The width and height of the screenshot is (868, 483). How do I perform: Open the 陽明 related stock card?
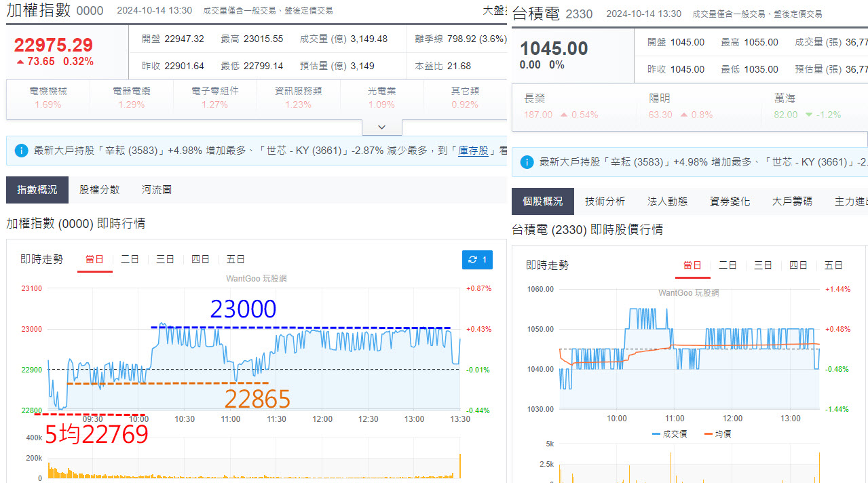(699, 107)
